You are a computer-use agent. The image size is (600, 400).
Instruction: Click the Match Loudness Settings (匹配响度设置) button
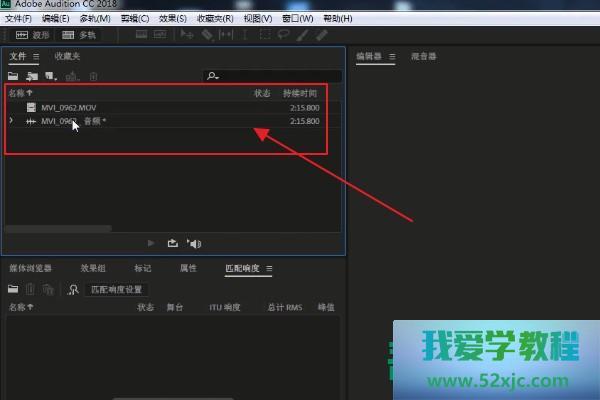[119, 289]
